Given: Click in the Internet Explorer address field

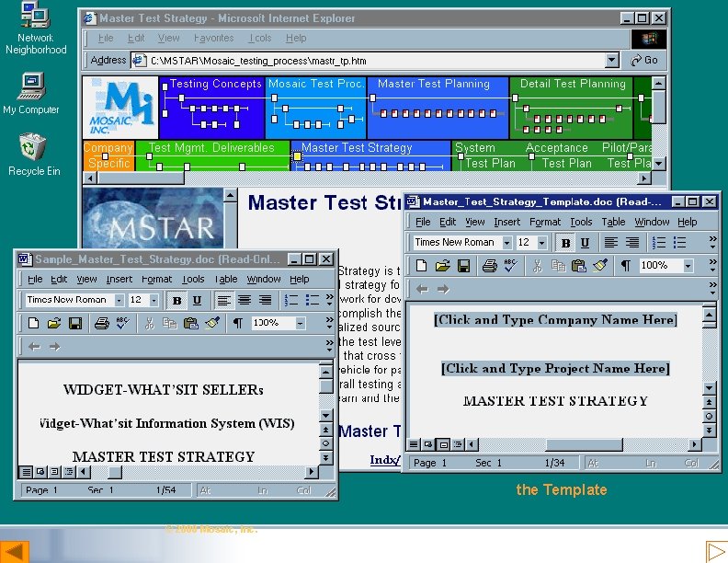Looking at the screenshot, I should tap(370, 61).
